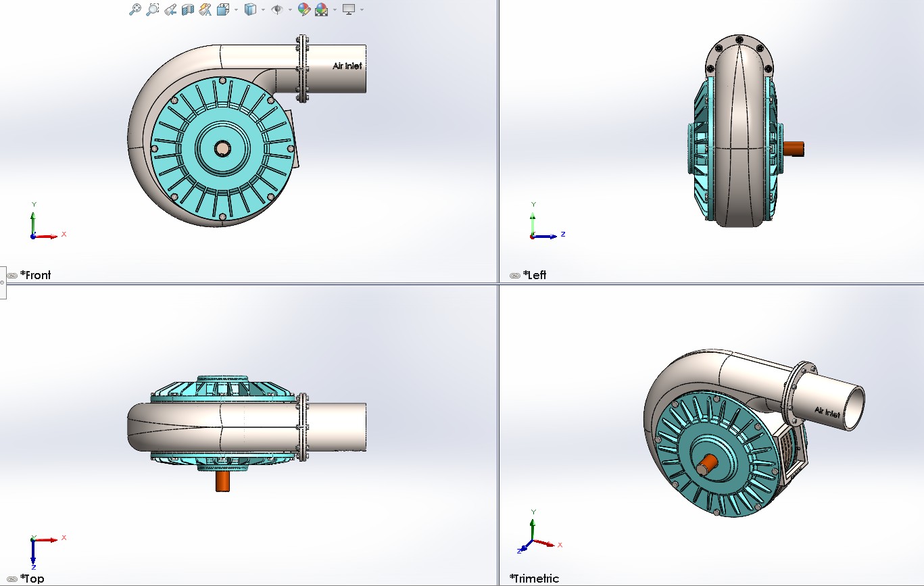This screenshot has width=924, height=586.
Task: Activate the Section View tool
Action: coord(187,9)
